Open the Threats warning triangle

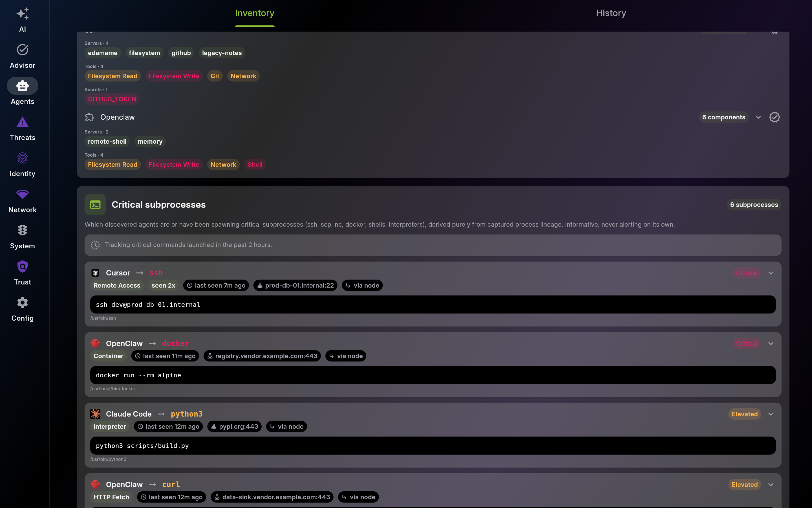point(23,128)
